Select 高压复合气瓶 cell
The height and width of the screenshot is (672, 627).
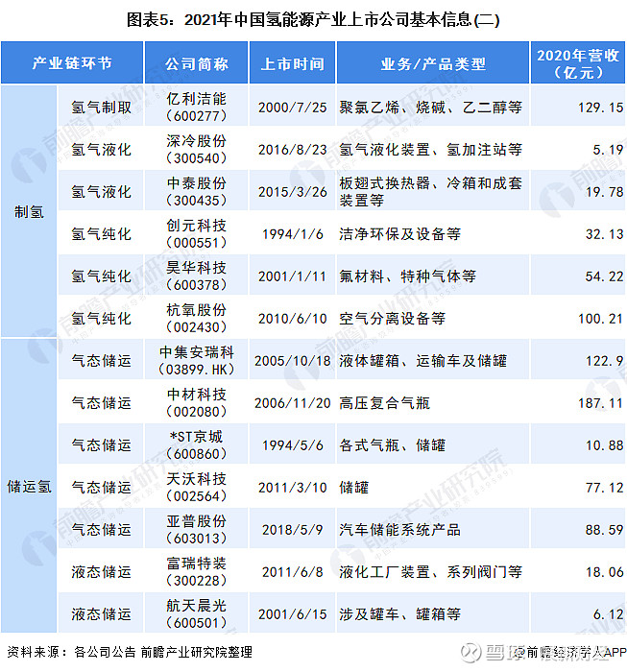click(x=433, y=402)
